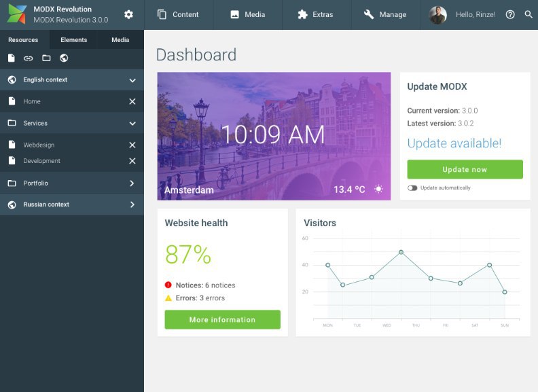Click the sun weather icon
538x392 pixels.
[378, 189]
